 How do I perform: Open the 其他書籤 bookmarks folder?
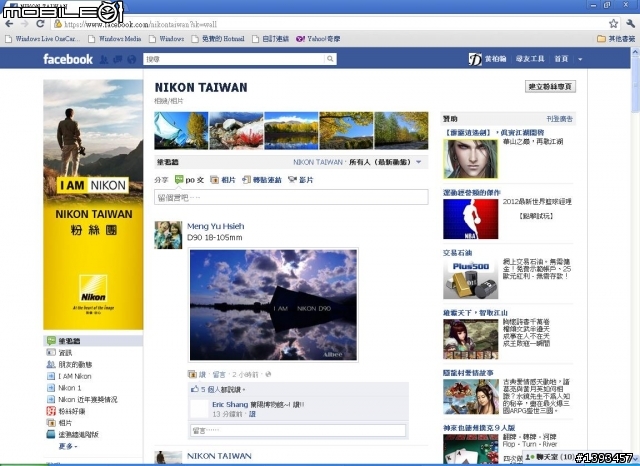(x=616, y=39)
